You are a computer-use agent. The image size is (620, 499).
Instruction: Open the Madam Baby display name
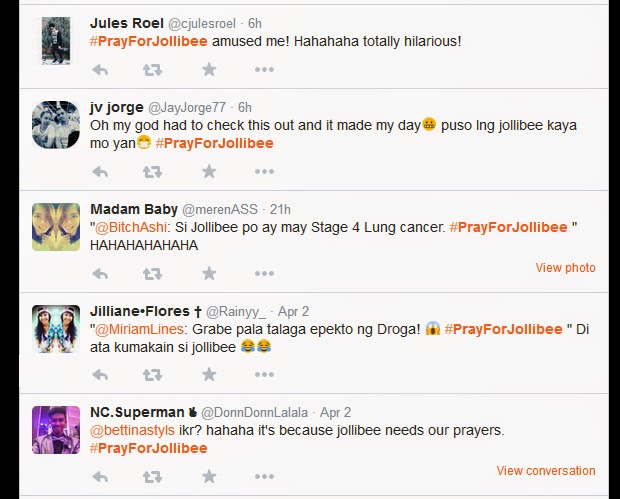coord(134,209)
